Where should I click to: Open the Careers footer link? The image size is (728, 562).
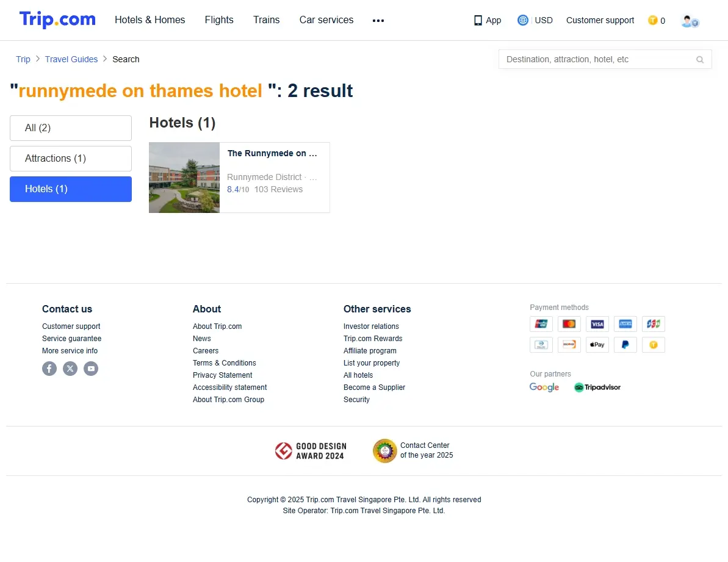point(206,351)
